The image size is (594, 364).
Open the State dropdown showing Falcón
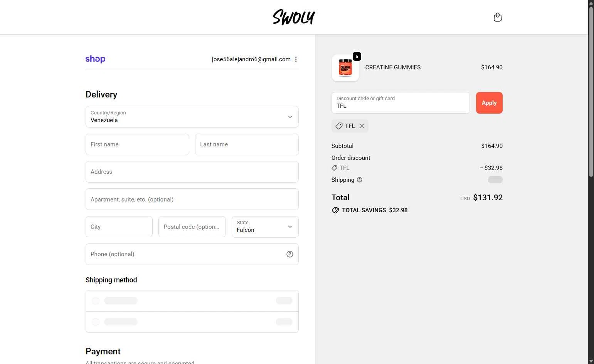(265, 227)
